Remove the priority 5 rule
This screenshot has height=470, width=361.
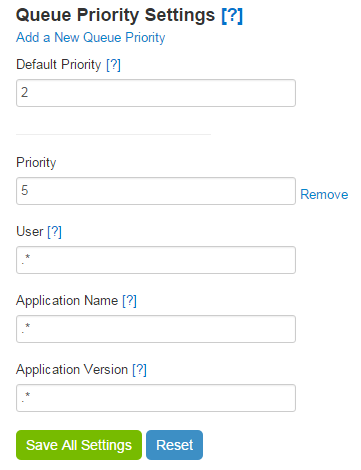pos(324,194)
